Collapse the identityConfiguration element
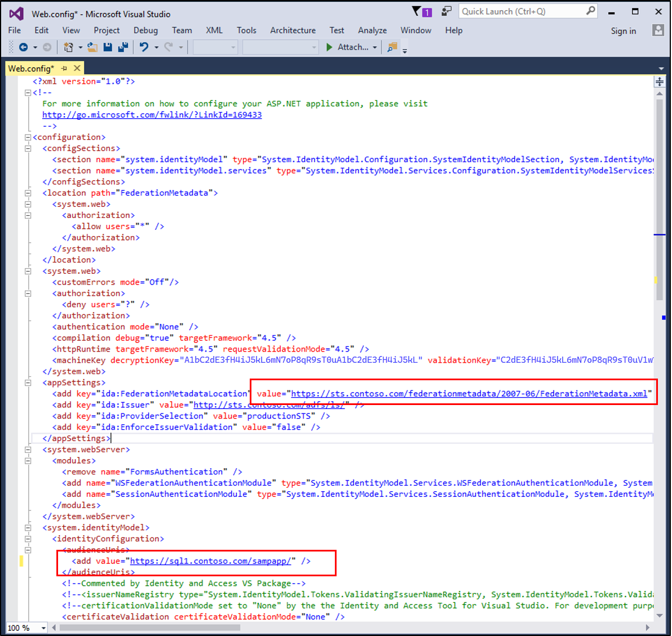Viewport: 672px width, 636px height. [28, 539]
